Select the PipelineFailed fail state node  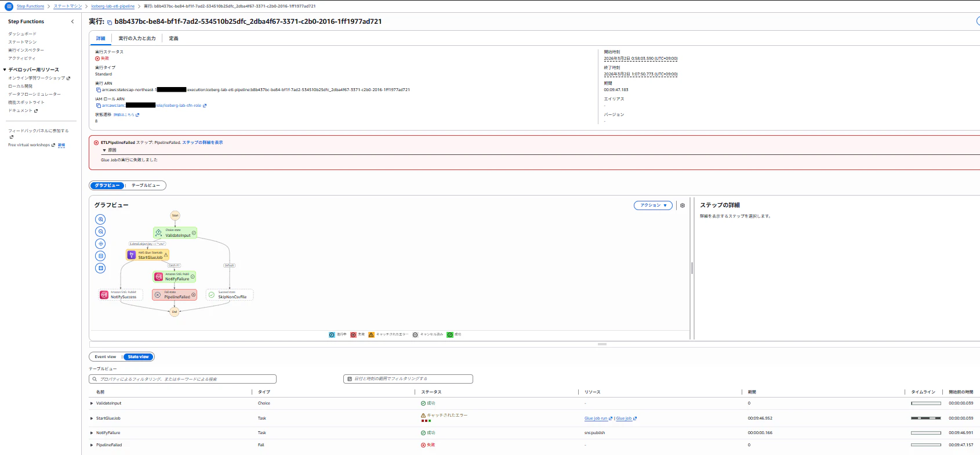(x=175, y=295)
